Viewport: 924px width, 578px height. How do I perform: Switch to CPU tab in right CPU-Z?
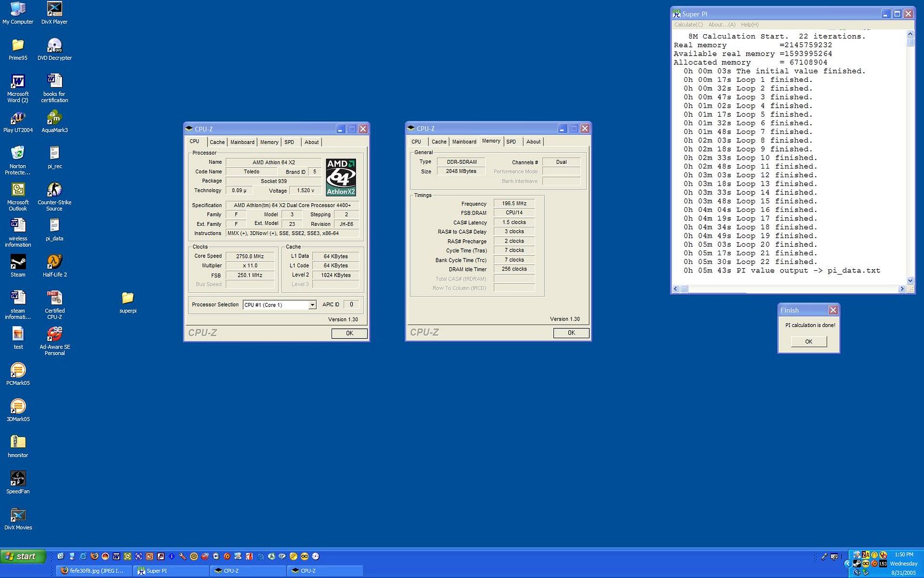click(x=416, y=142)
